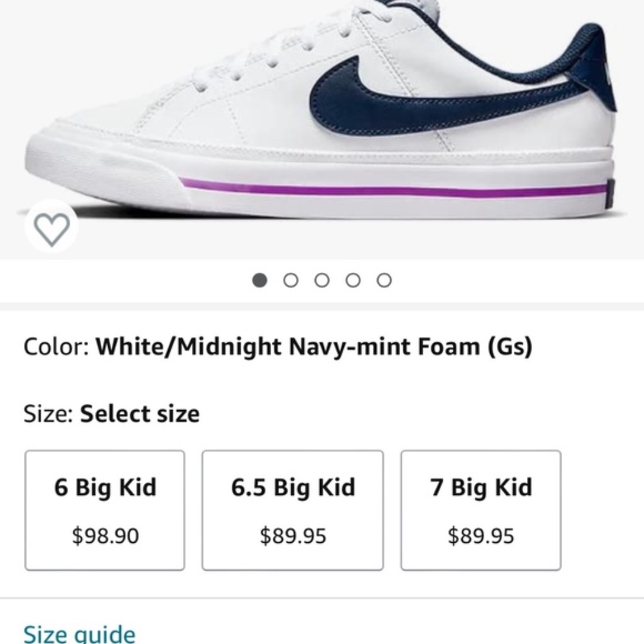The height and width of the screenshot is (644, 644).
Task: View second product image via its dot
Action: tap(291, 279)
